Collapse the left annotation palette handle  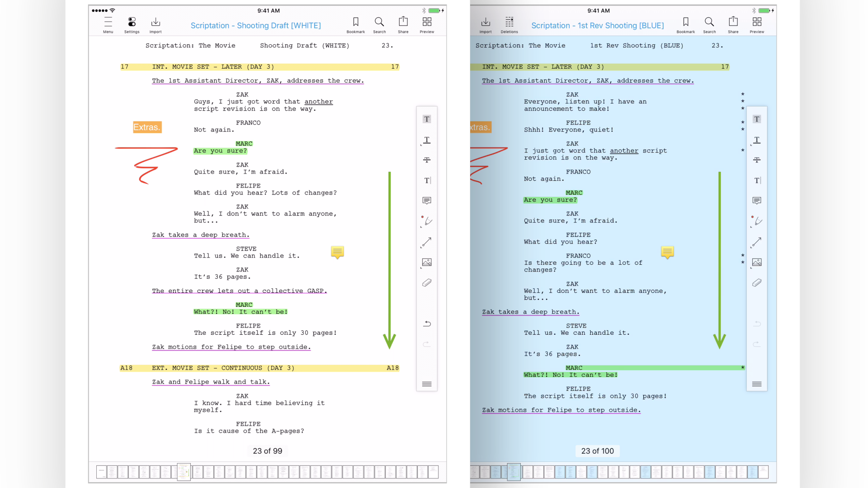click(427, 384)
